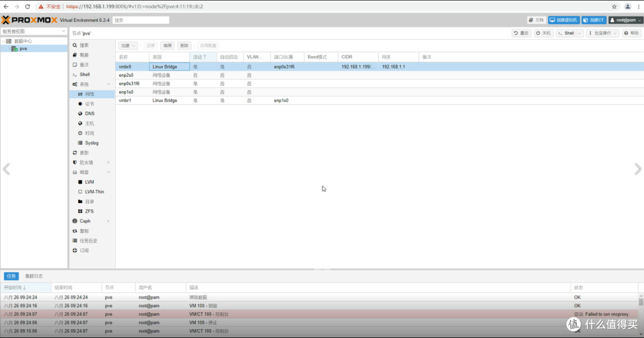Viewport: 644px width, 338px height.
Task: Click the Create VM (创建虚拟机) button
Action: (563, 20)
